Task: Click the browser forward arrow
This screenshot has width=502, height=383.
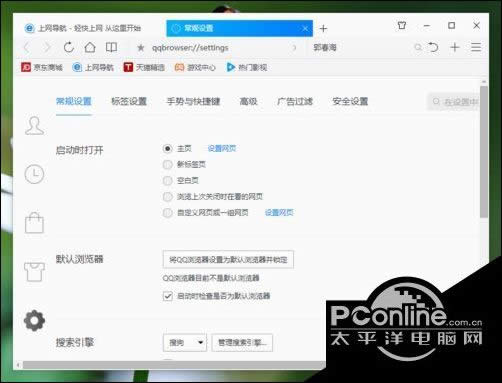Action: pos(47,48)
